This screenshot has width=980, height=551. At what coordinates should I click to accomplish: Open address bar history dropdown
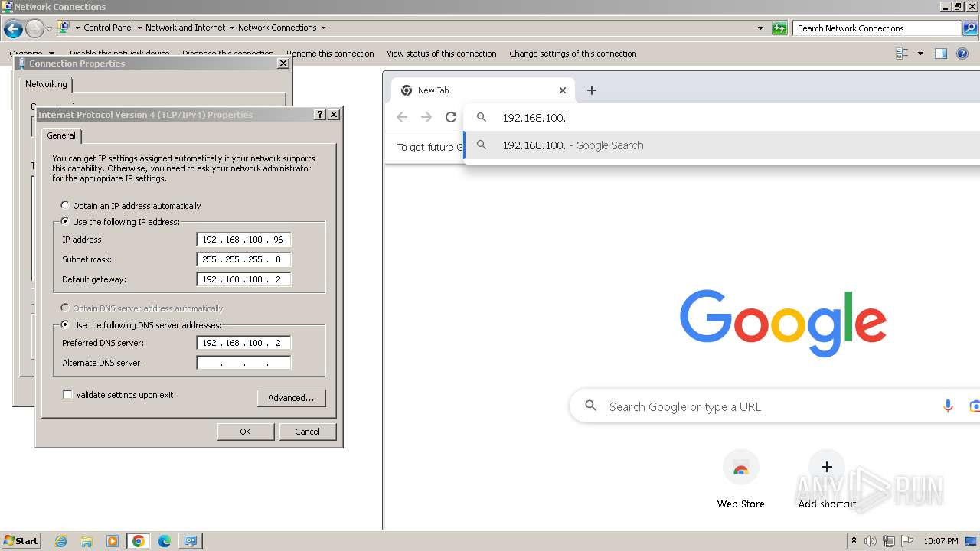[760, 28]
